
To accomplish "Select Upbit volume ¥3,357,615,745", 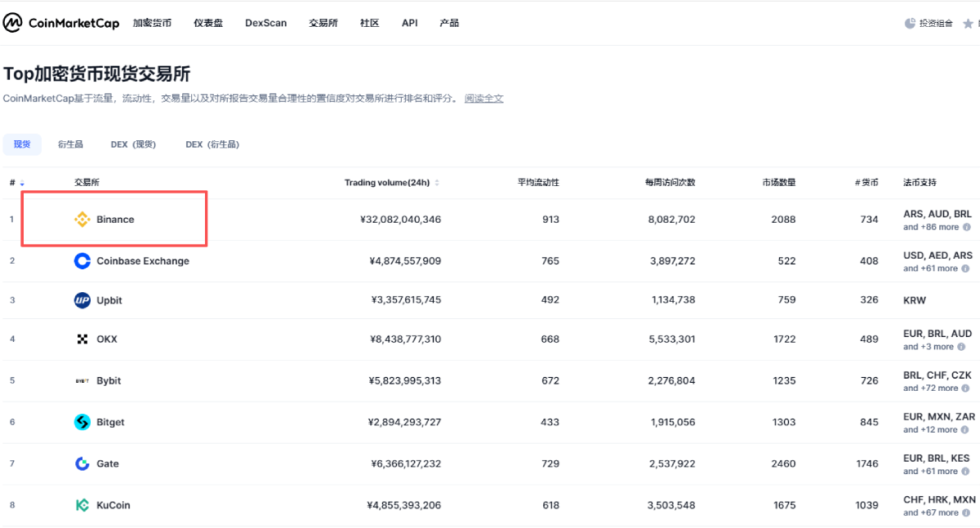I will (x=406, y=300).
